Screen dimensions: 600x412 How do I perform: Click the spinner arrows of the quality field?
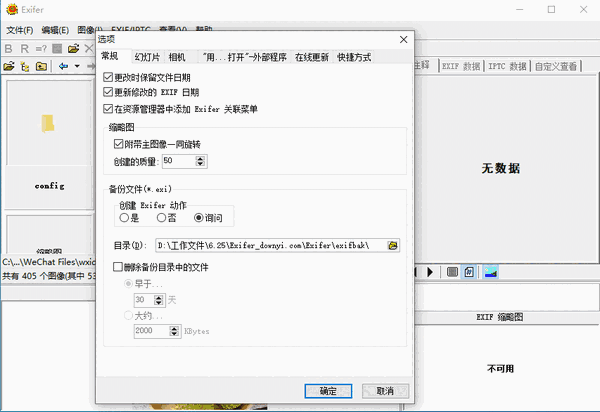click(200, 161)
